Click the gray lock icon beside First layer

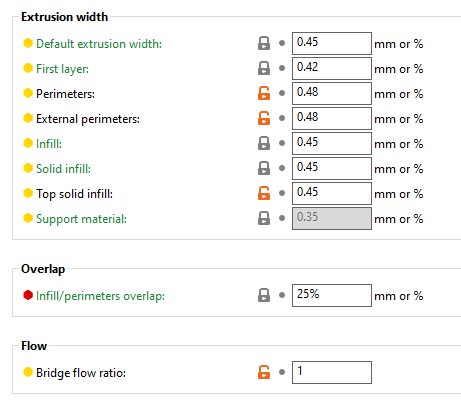(264, 68)
